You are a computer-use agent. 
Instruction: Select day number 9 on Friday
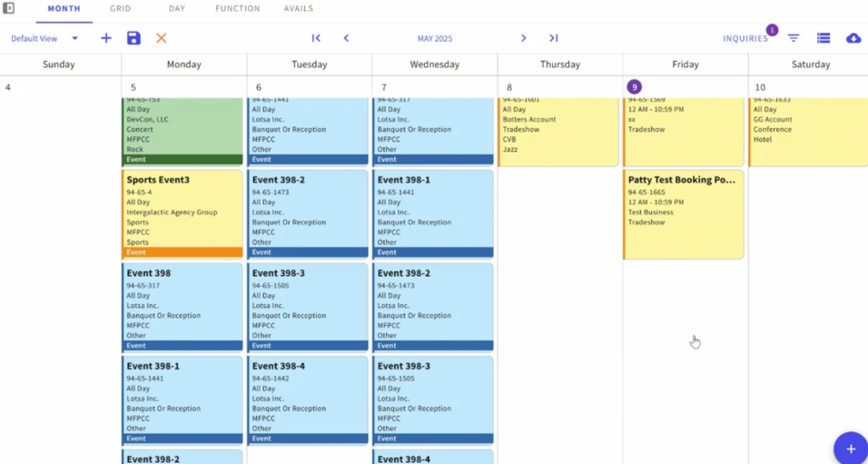click(635, 87)
